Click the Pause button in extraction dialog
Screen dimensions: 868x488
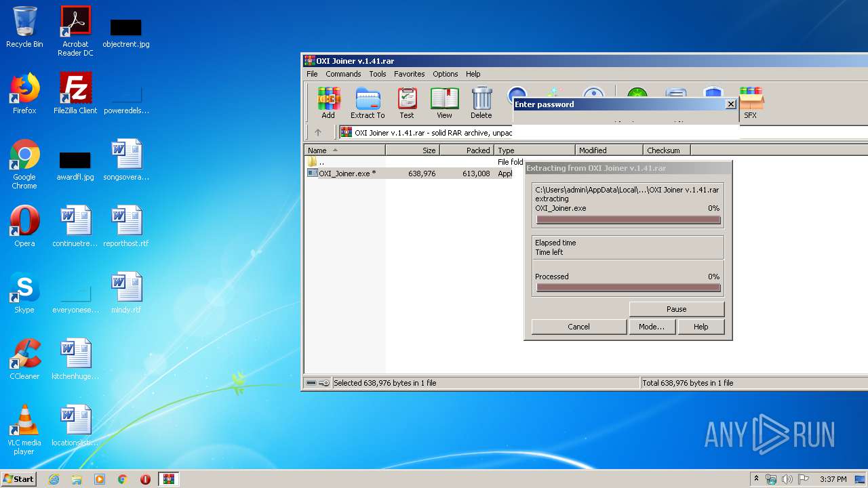point(677,309)
